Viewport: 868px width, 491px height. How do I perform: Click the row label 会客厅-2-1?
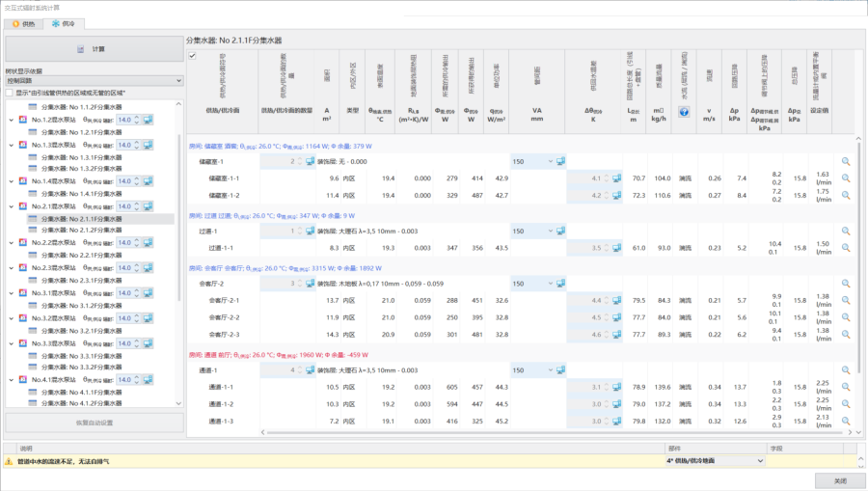pos(224,301)
